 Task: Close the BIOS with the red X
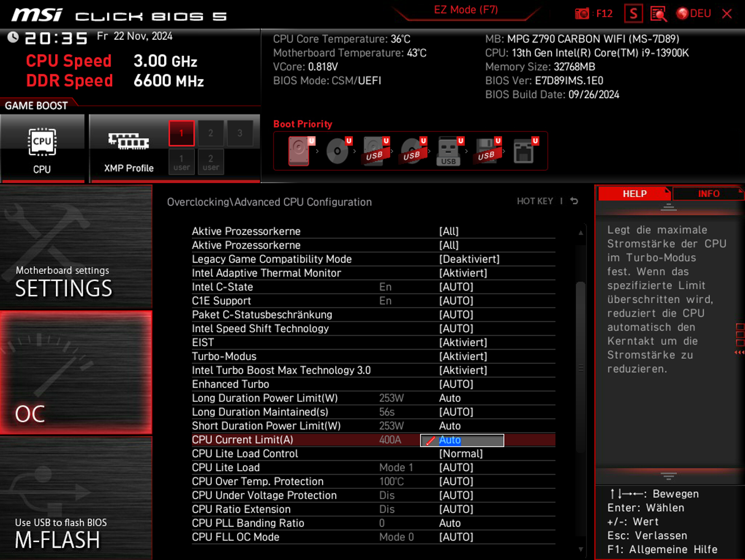coord(727,13)
